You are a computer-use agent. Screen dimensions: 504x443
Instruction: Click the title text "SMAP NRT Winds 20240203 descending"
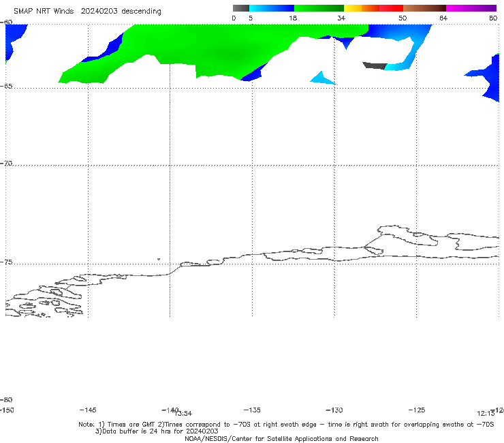pos(87,11)
